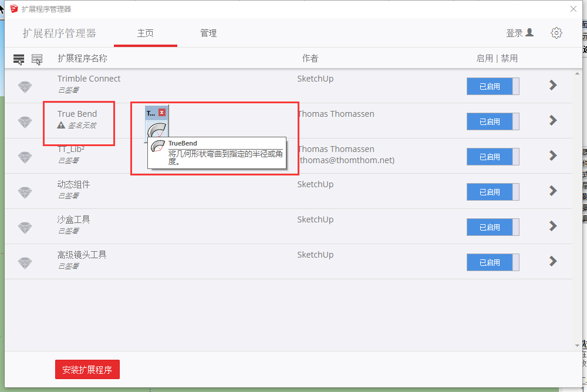
Task: Toggle the 已启用 switch for 高级镜头工具
Action: tap(492, 262)
